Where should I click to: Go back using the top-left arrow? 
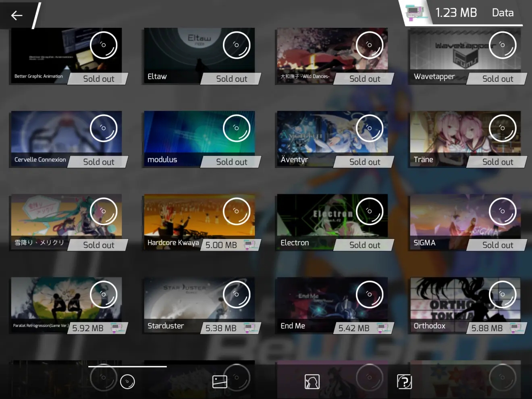17,15
